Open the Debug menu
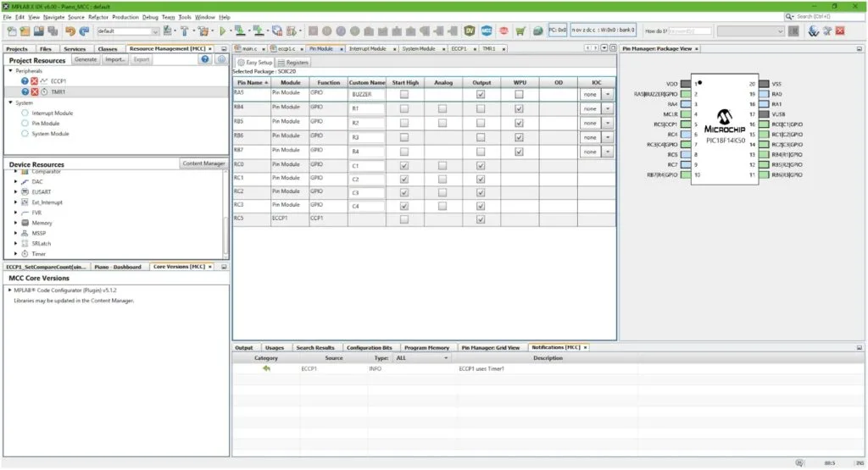868x470 pixels. tap(150, 17)
